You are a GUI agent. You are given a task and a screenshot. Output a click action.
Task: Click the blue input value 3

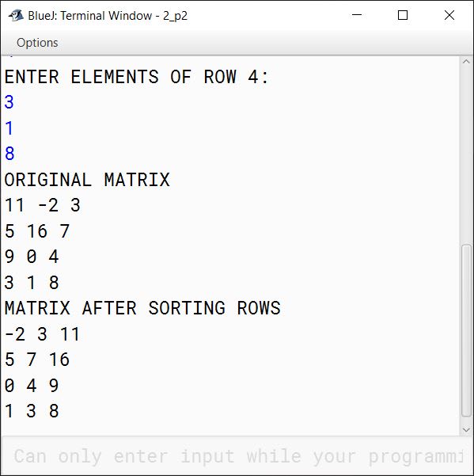(9, 102)
